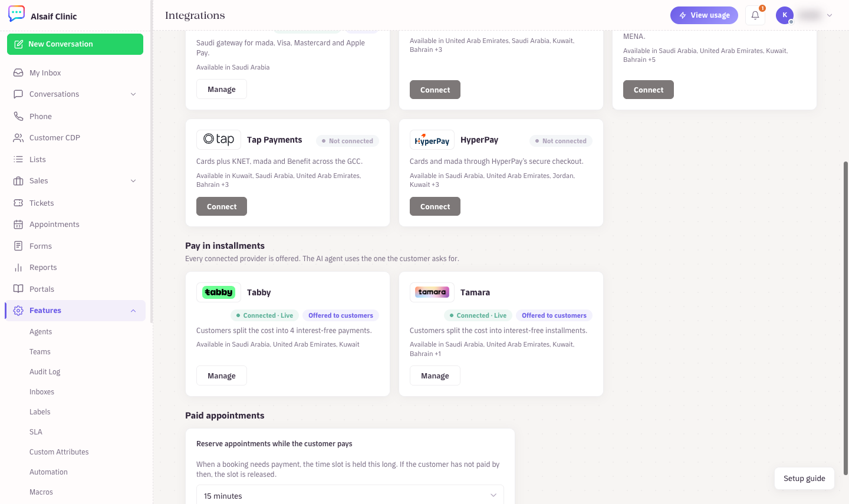Open the 15 minutes hold-time dropdown
849x504 pixels.
point(350,496)
